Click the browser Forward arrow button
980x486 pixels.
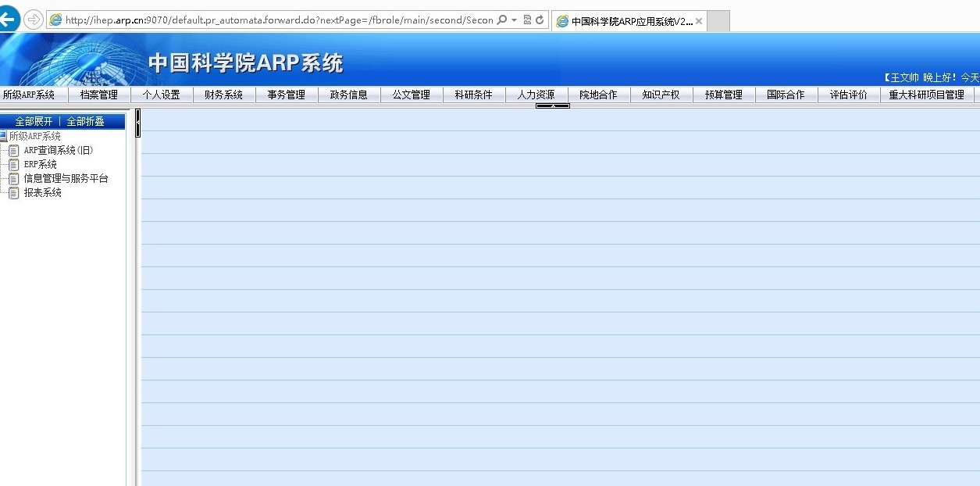point(34,20)
